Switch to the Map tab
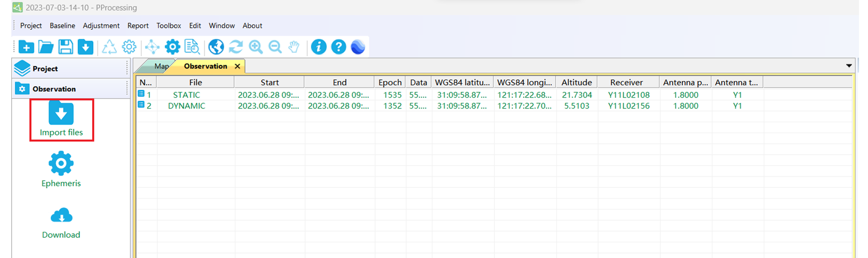The image size is (868, 258). coord(160,66)
